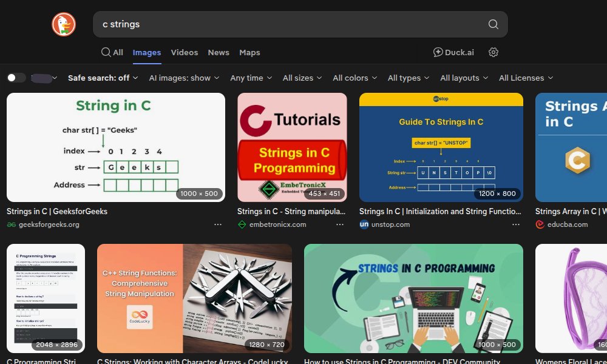
Task: Switch to the Videos tab
Action: 185,52
